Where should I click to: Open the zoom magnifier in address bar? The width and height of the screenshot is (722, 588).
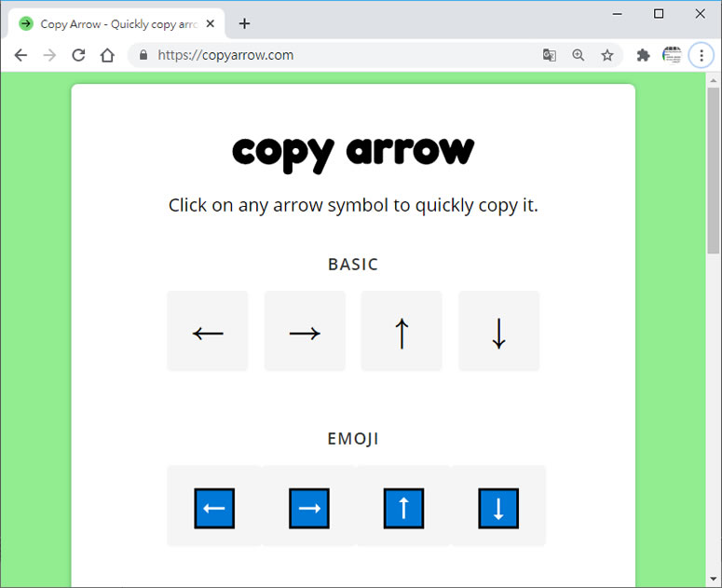point(579,55)
